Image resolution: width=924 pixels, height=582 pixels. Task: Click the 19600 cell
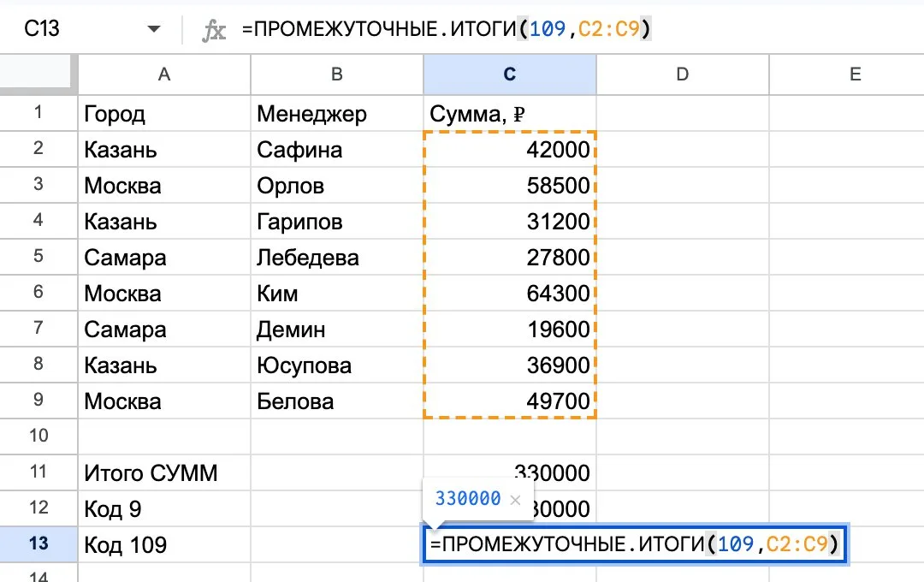coord(510,329)
